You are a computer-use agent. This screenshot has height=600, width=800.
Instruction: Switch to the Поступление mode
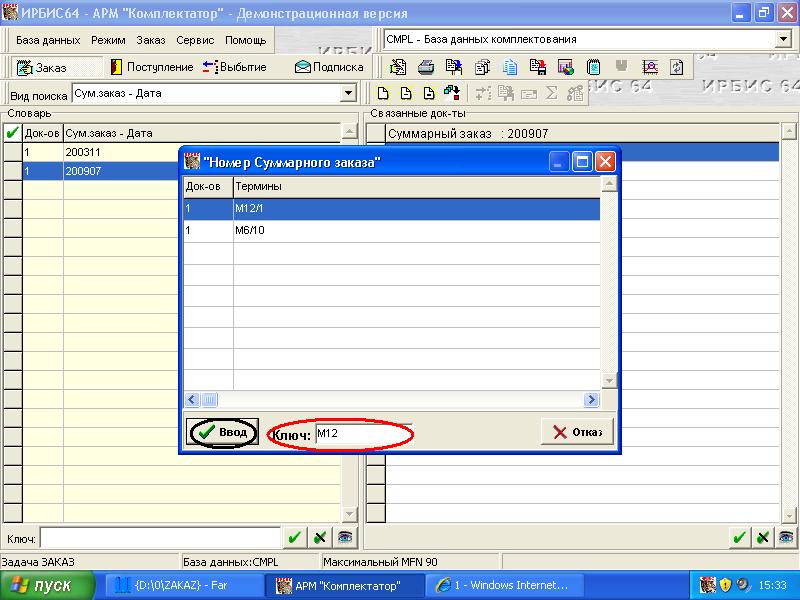click(x=152, y=67)
